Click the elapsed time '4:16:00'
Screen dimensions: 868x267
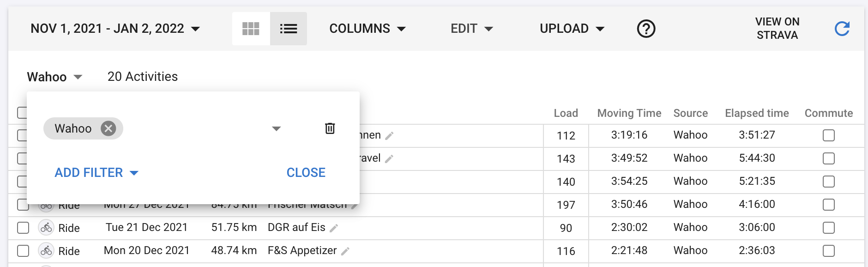point(757,204)
